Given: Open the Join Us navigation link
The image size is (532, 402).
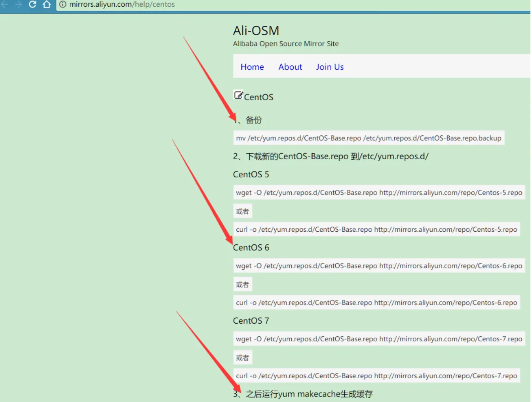Looking at the screenshot, I should [330, 67].
